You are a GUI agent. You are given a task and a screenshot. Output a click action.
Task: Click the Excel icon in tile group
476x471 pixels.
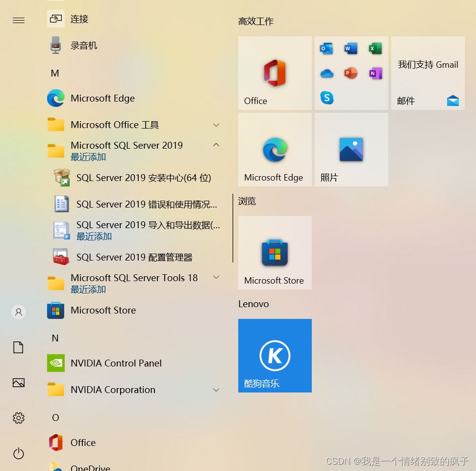[x=376, y=48]
